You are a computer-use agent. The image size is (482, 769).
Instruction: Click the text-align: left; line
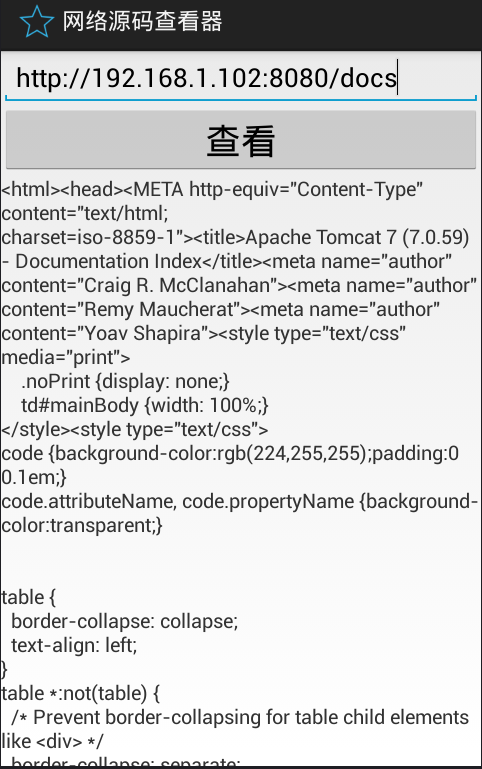point(74,646)
